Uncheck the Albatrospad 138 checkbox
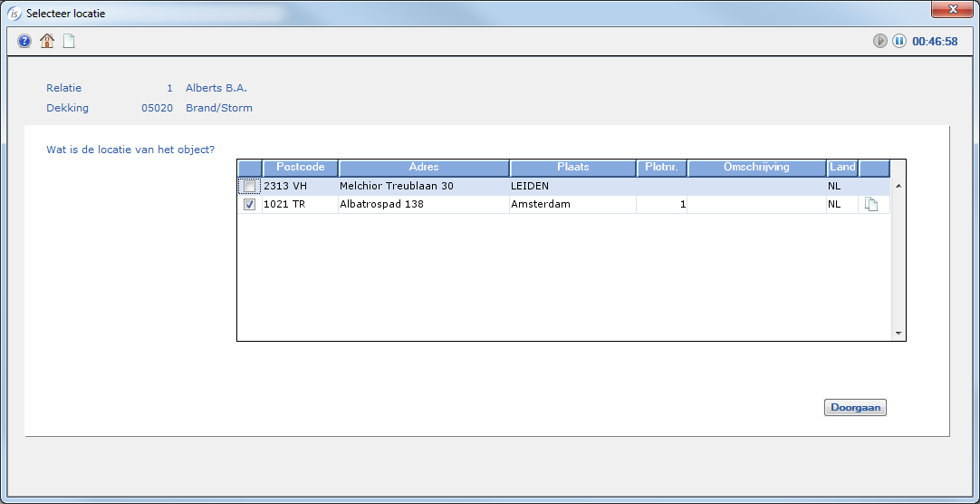The image size is (980, 504). (x=249, y=205)
